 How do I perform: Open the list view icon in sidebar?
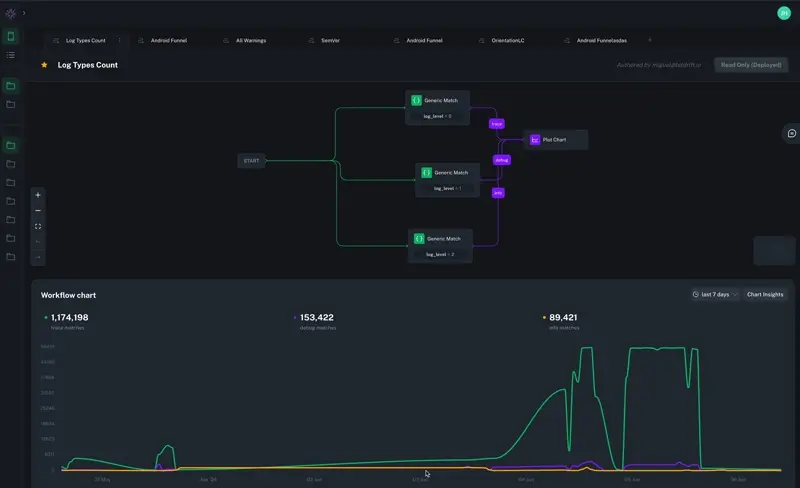click(x=11, y=55)
